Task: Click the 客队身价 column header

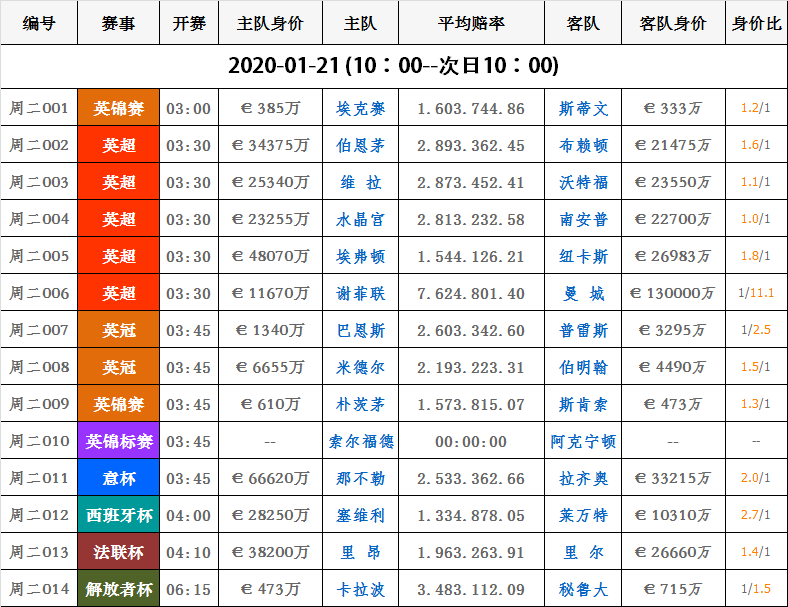Action: (x=673, y=23)
